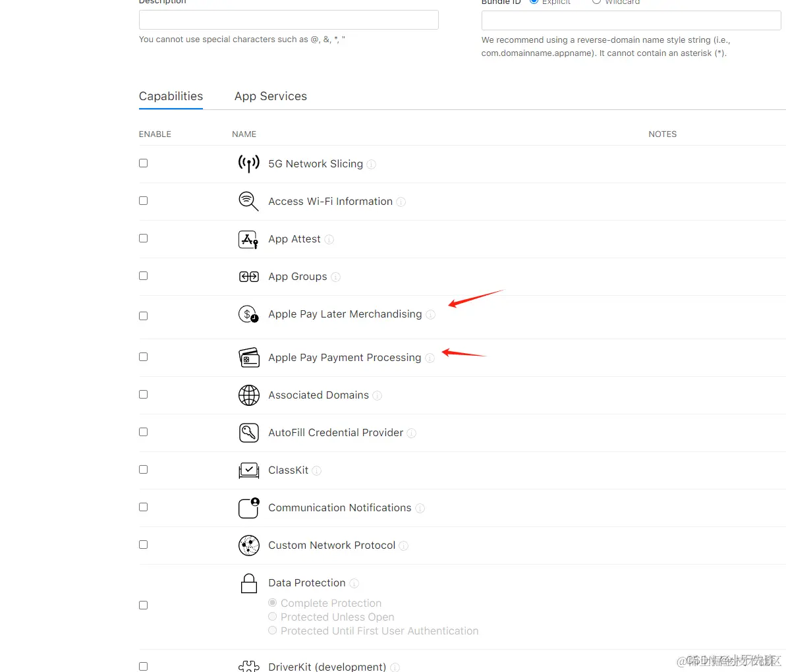Click the Associated Domains label
Image resolution: width=786 pixels, height=672 pixels.
(318, 395)
